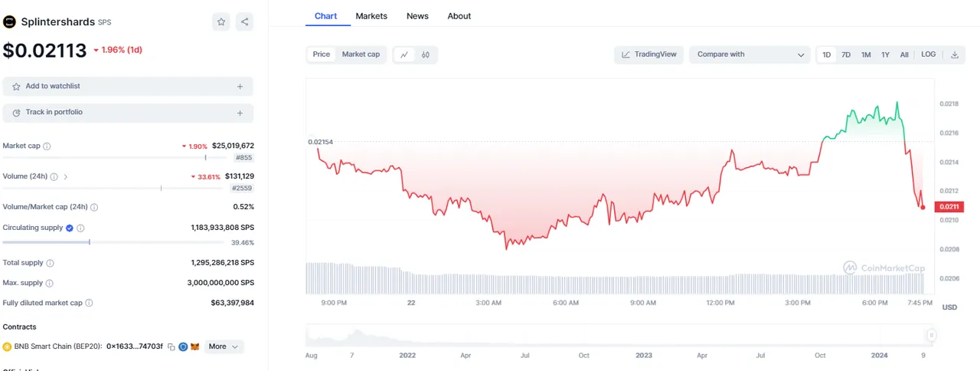Click the plus sign on Track in portfolio
Image resolution: width=980 pixels, height=371 pixels.
240,113
